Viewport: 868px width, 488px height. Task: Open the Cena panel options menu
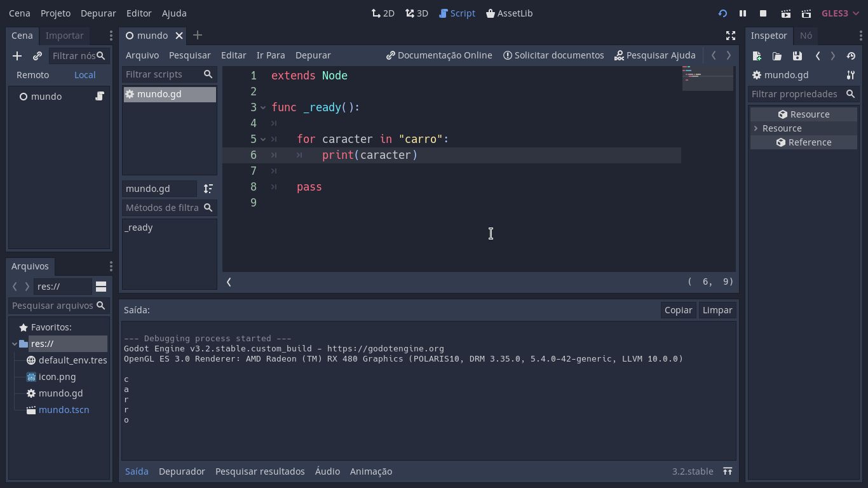point(111,36)
